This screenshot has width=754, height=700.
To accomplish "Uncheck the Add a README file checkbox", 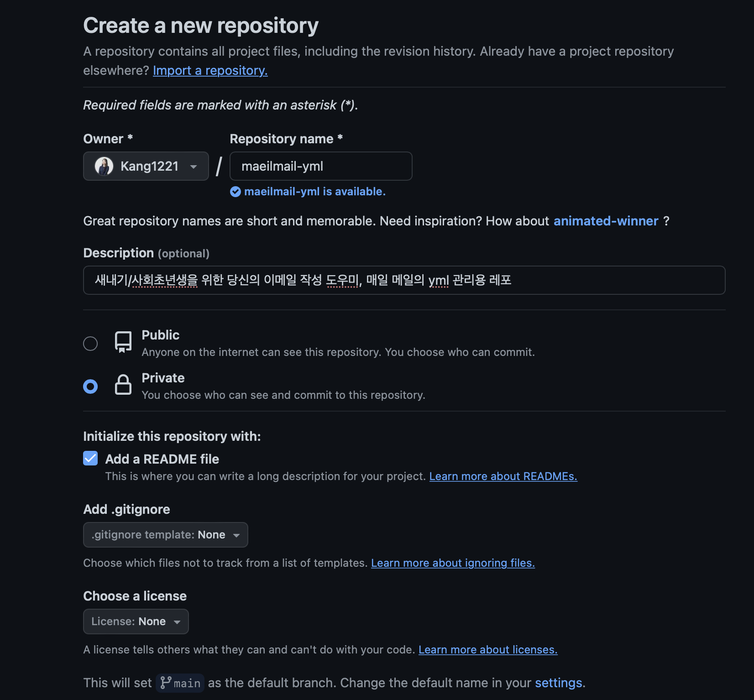I will pos(90,458).
